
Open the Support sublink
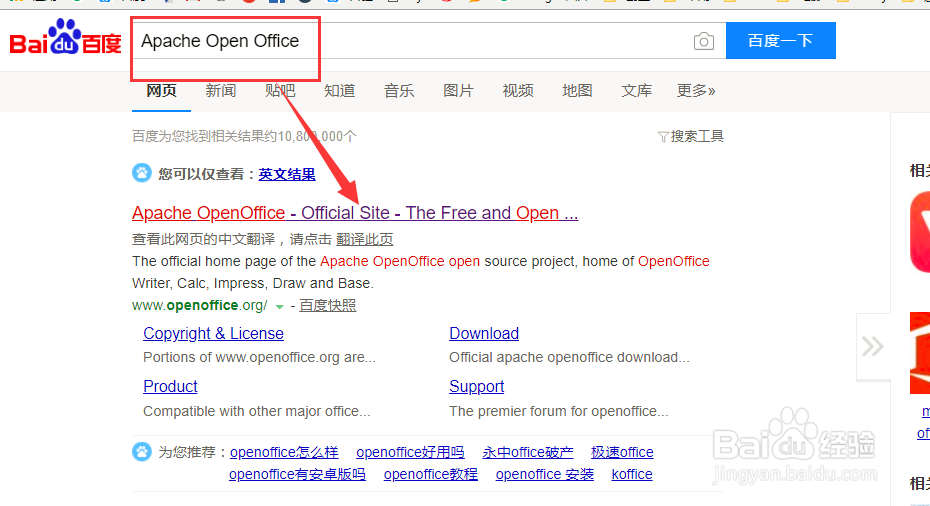coord(476,387)
